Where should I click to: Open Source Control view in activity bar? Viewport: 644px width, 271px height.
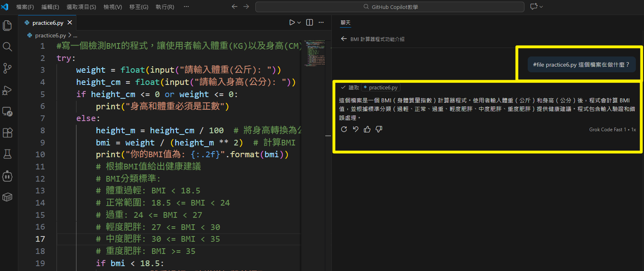[7, 68]
